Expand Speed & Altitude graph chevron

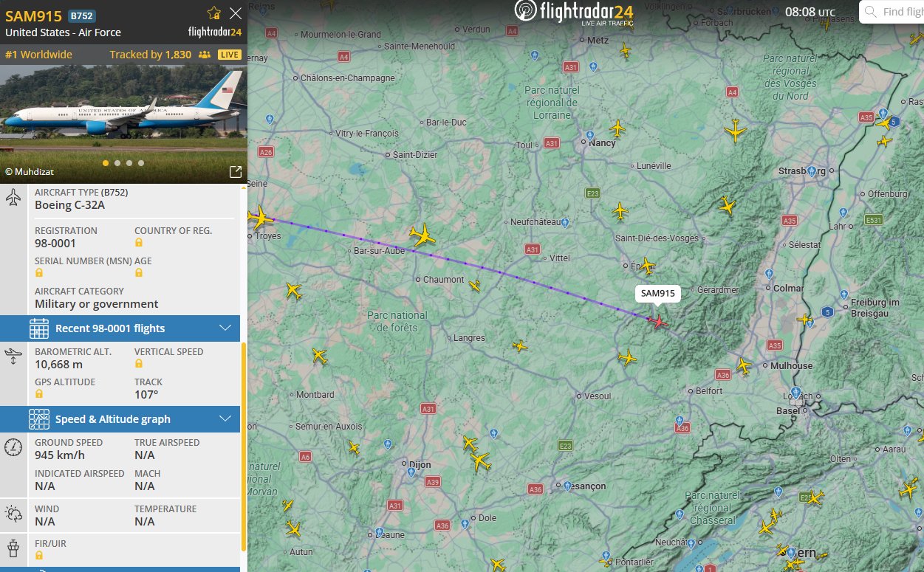click(x=225, y=419)
